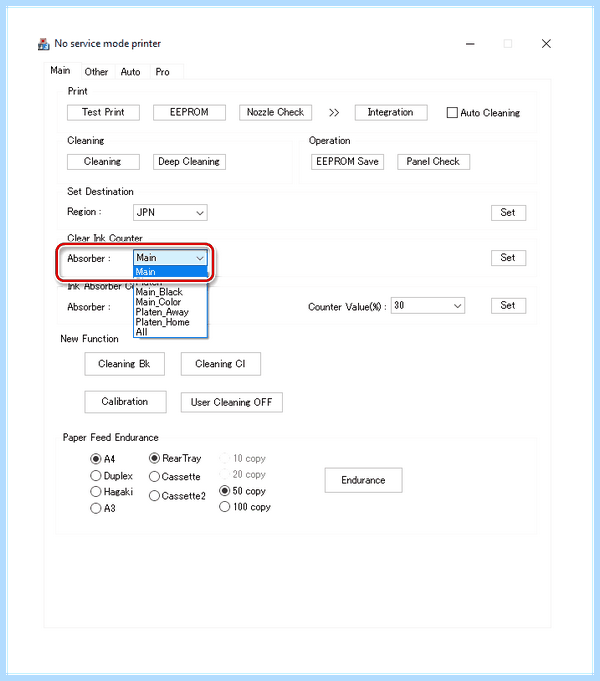Click the Integration button
This screenshot has width=600, height=681.
(x=391, y=112)
